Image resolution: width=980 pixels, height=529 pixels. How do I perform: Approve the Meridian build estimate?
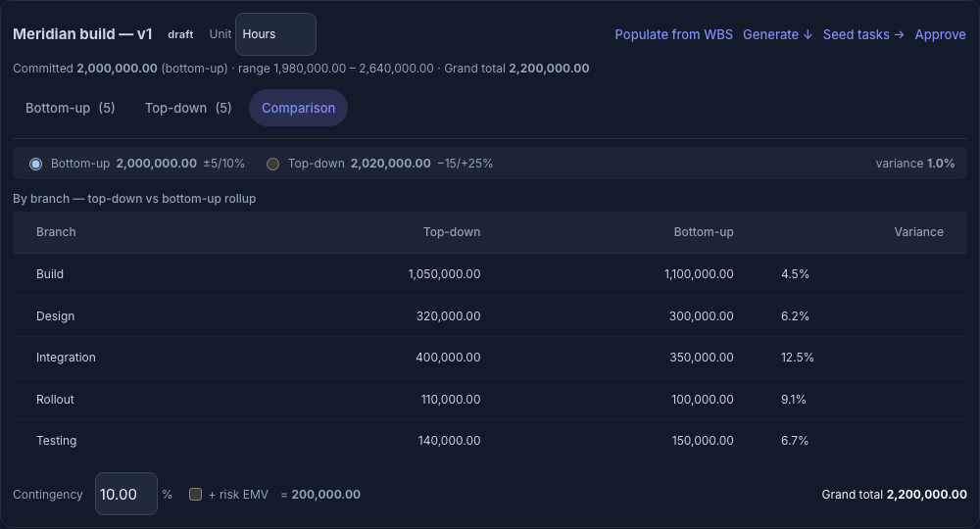pyautogui.click(x=940, y=34)
